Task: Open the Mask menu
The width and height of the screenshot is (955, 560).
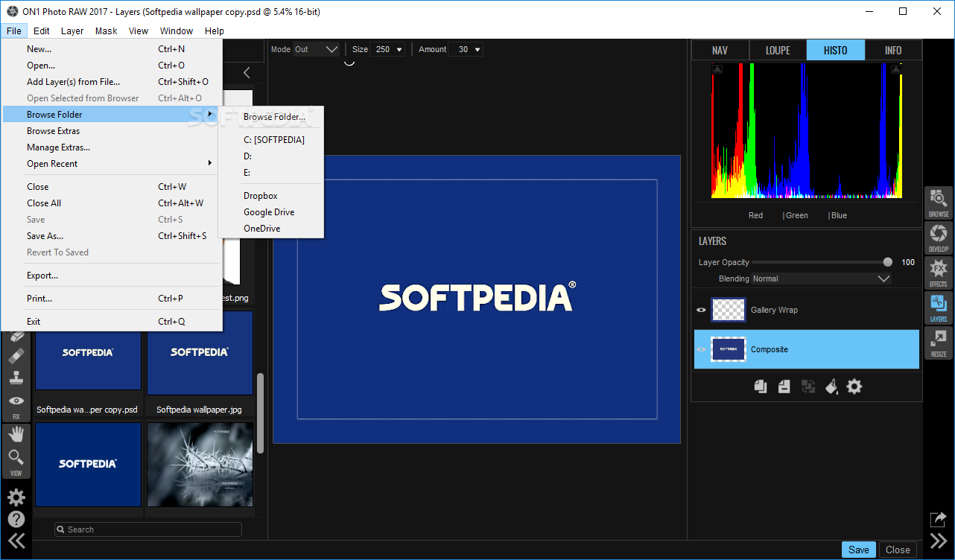Action: pyautogui.click(x=107, y=31)
